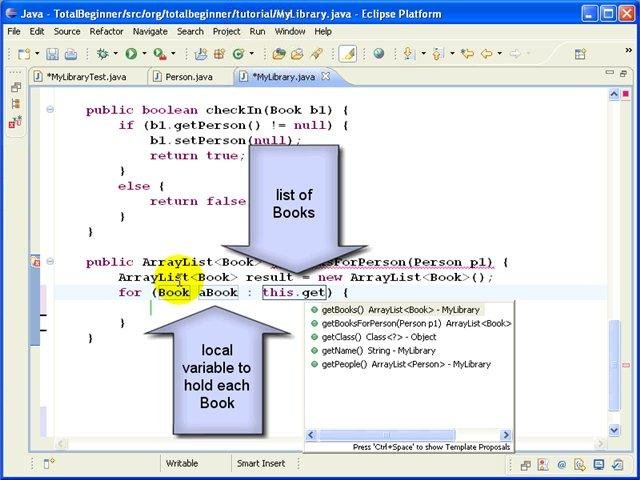Toggle the Mark Occurrences highlighter icon
This screenshot has width=640, height=480.
coord(348,53)
